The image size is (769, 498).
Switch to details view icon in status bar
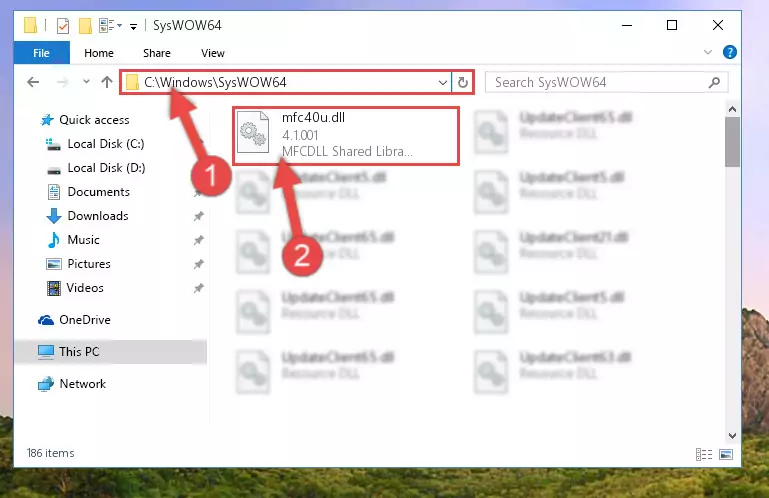click(704, 454)
